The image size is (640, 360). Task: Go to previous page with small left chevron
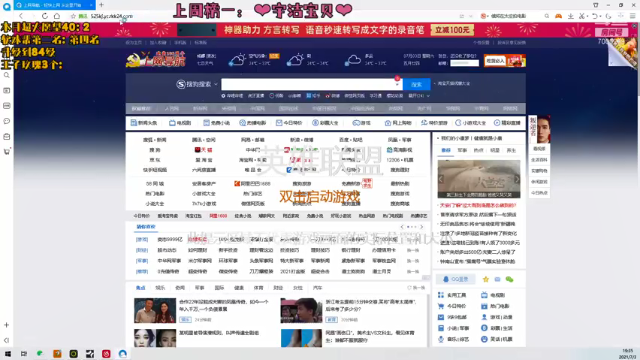point(402,227)
